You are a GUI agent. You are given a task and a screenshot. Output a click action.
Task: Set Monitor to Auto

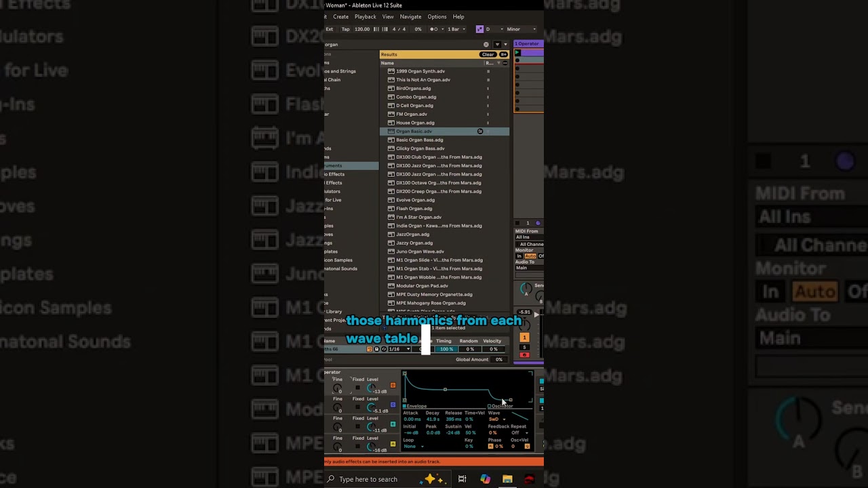(530, 256)
